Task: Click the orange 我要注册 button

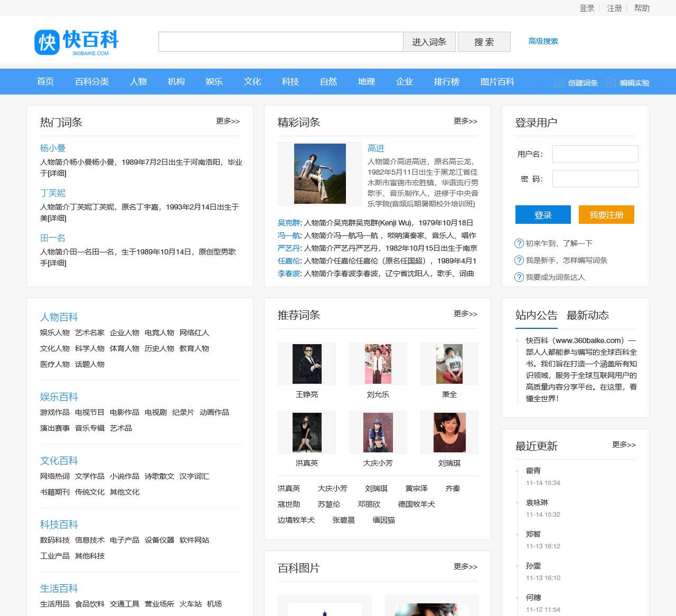Action: click(x=606, y=215)
